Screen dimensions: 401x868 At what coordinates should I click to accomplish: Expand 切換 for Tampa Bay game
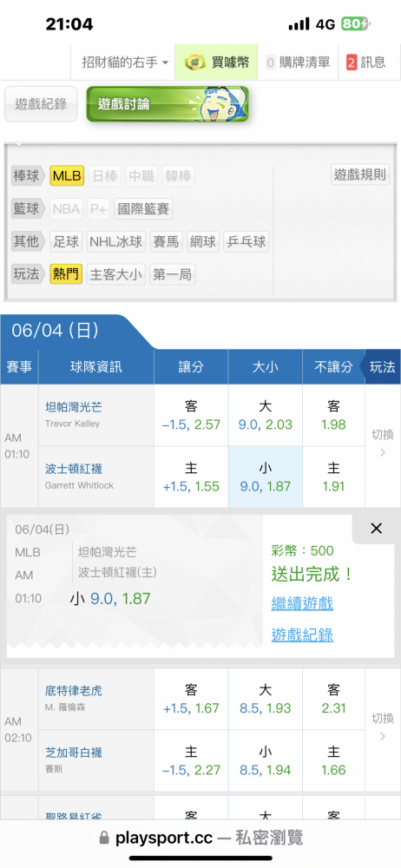pos(382,444)
